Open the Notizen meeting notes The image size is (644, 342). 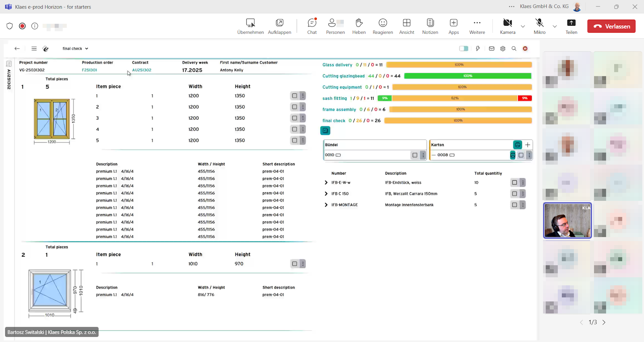pos(430,26)
